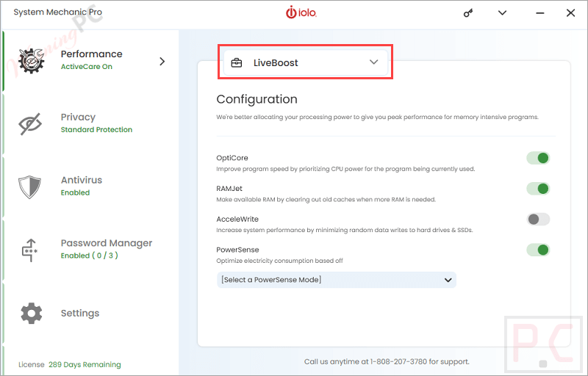
Task: Open the Settings section
Action: 80,313
